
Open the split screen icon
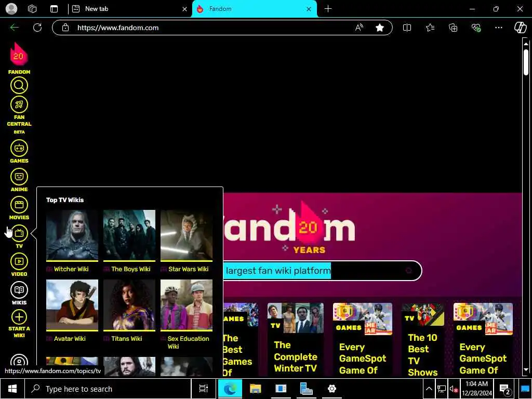click(x=407, y=28)
